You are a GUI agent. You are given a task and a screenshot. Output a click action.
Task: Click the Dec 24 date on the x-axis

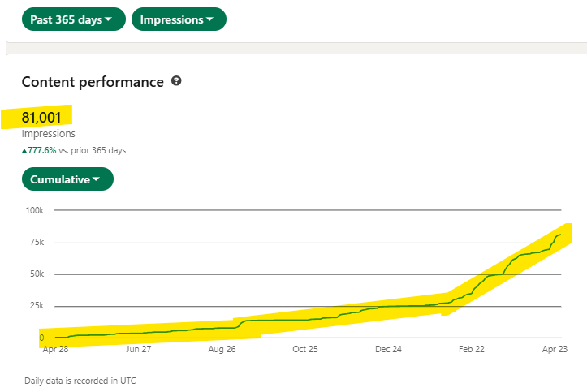pos(388,350)
